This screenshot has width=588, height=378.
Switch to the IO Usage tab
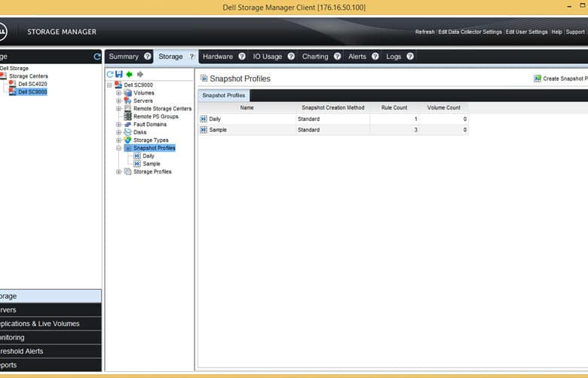[x=268, y=57]
